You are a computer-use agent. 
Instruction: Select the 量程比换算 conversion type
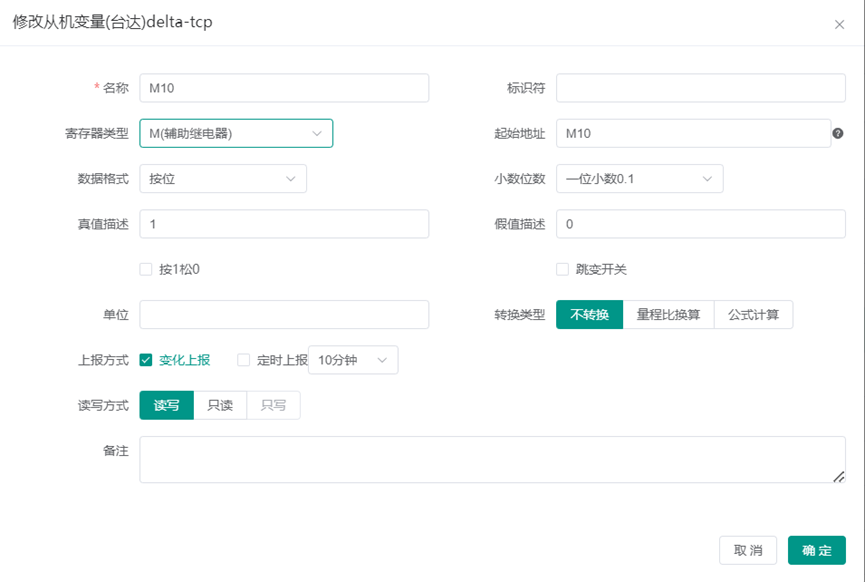click(x=668, y=314)
